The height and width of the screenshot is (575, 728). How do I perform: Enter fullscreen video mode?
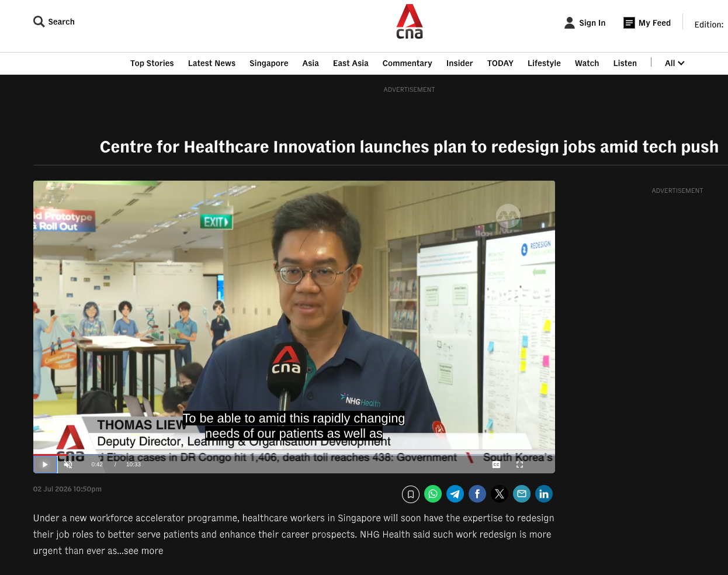[x=519, y=465]
